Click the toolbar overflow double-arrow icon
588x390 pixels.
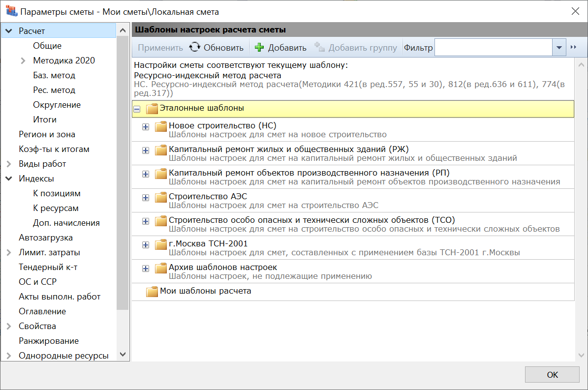pyautogui.click(x=573, y=47)
